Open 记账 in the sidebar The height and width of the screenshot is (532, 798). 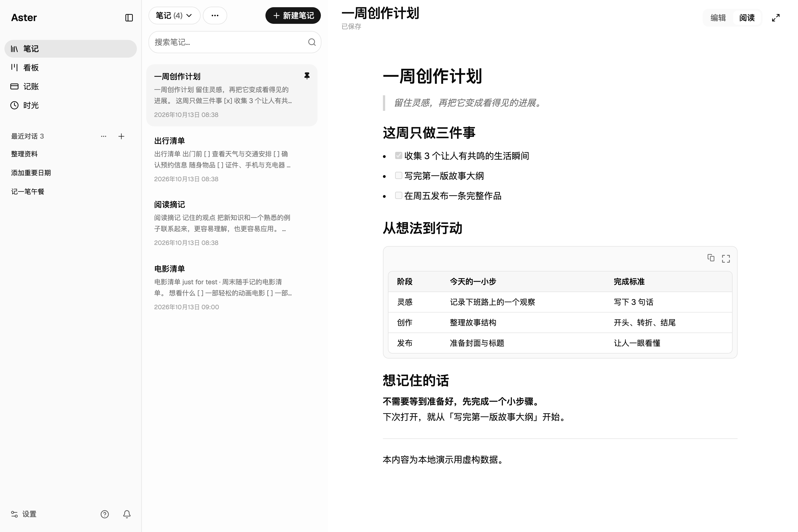pos(71,86)
